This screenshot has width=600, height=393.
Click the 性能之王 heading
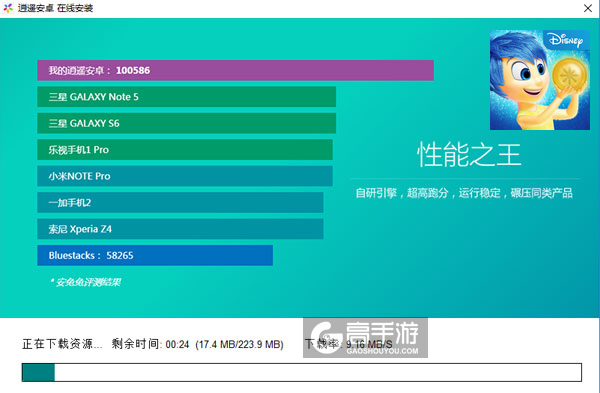coord(469,155)
